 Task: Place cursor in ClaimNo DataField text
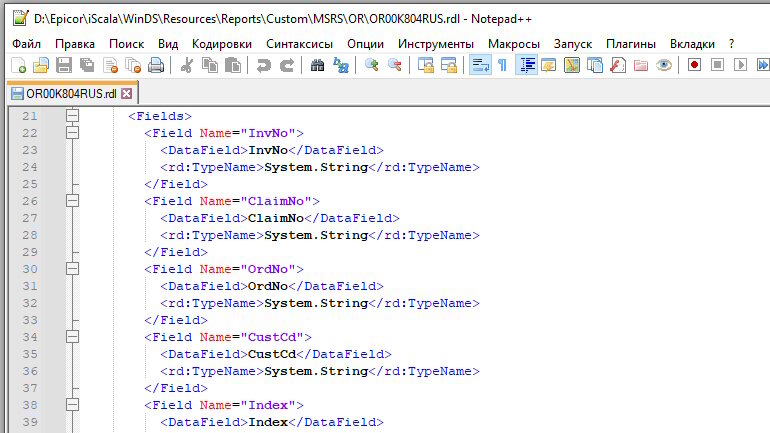click(276, 218)
